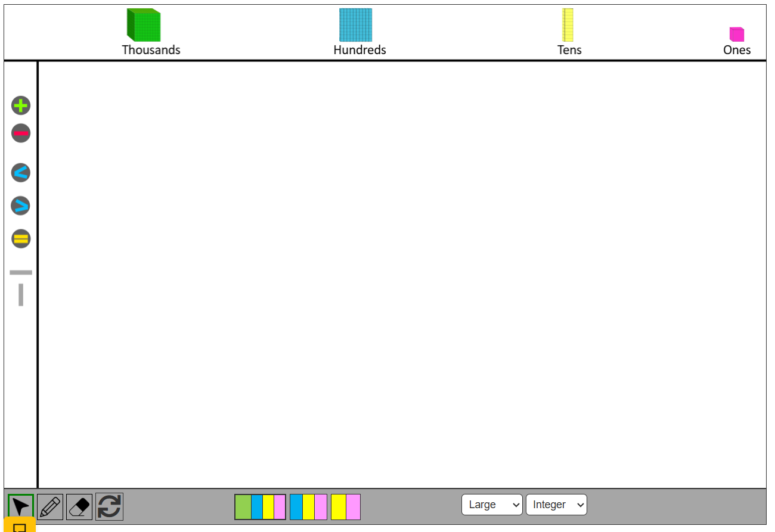Viewport: 775px width, 532px height.
Task: Open the Large size dropdown
Action: click(x=492, y=505)
